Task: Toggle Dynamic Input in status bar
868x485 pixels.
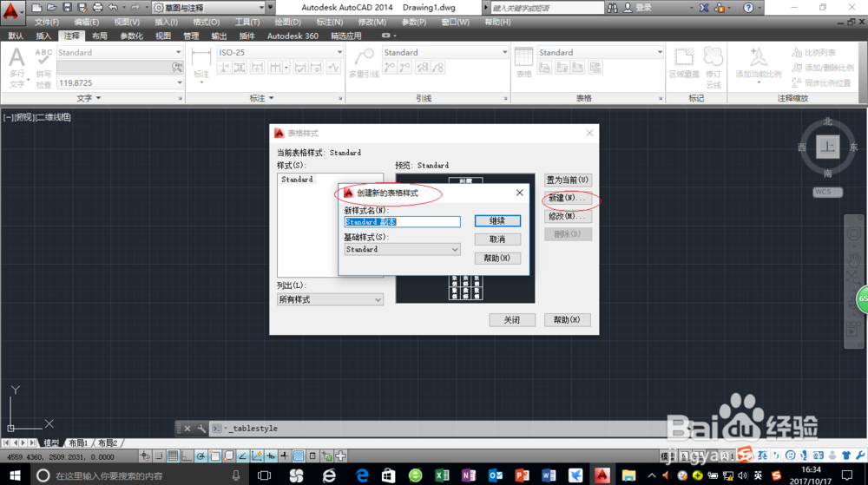Action: pyautogui.click(x=271, y=456)
